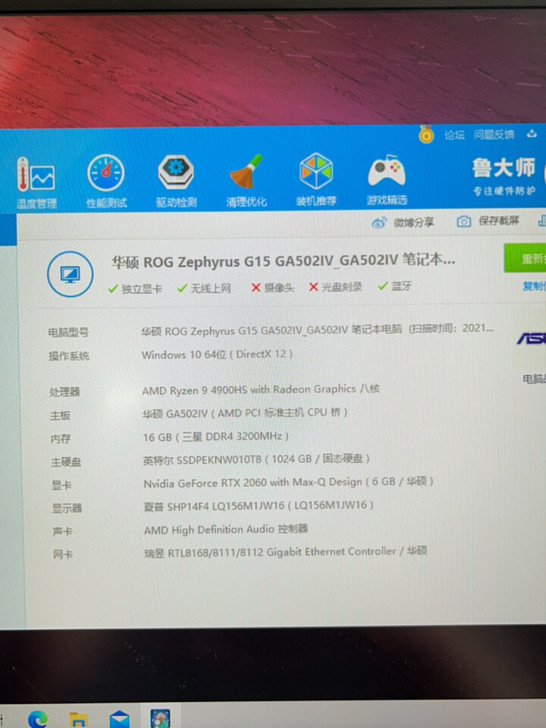Select AMD Ryzen 9 4900HS processor value

(x=261, y=390)
